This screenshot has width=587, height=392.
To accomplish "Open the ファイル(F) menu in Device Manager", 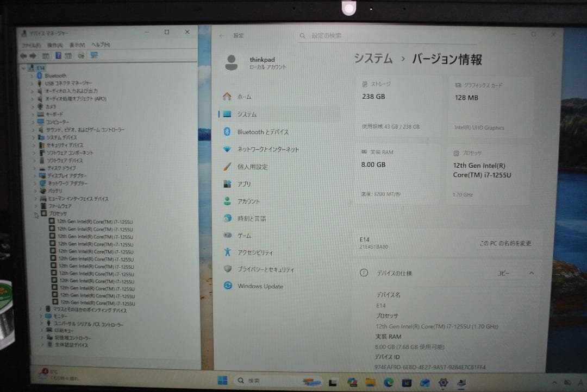I will (x=30, y=45).
